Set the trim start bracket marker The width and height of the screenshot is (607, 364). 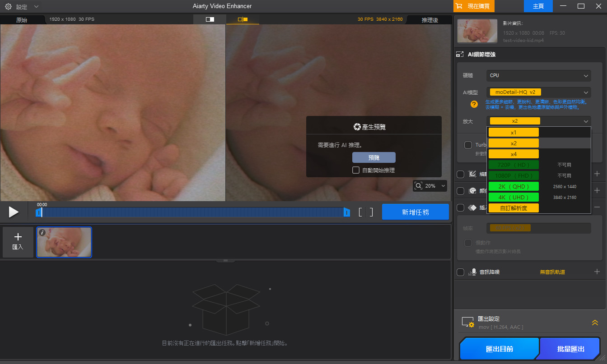tap(360, 212)
